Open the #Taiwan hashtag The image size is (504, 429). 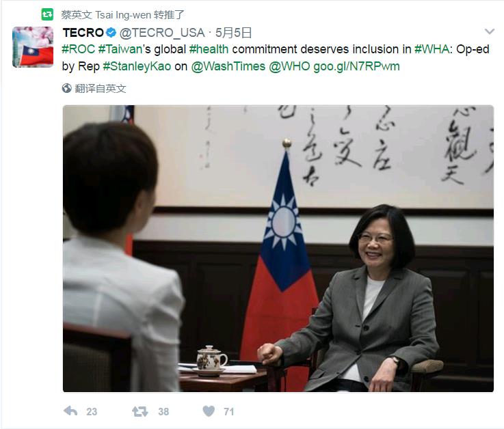pyautogui.click(x=120, y=49)
